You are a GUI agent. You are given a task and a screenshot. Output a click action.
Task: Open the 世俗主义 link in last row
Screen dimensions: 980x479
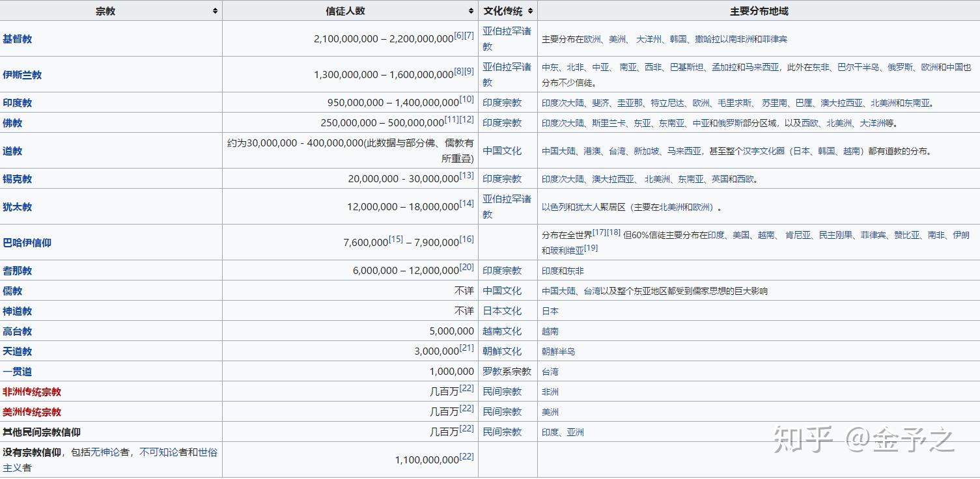coord(207,452)
